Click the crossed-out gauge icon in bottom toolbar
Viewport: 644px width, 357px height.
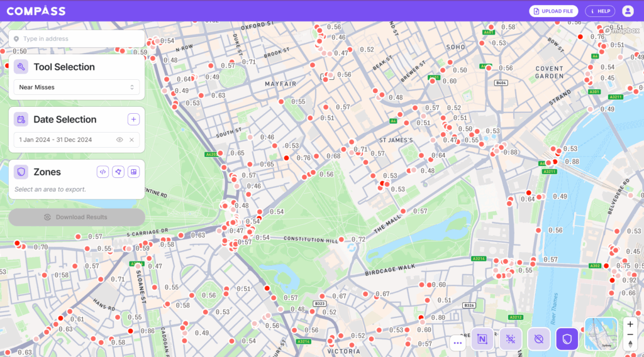point(539,339)
